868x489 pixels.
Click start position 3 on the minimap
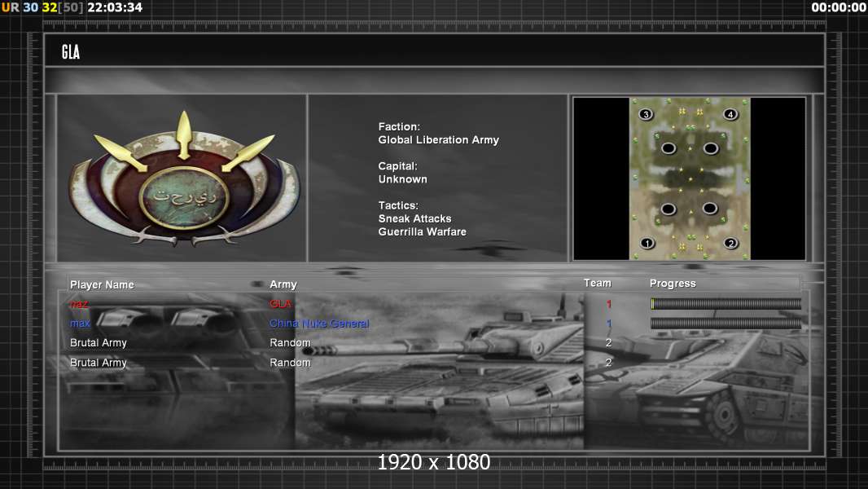point(646,115)
